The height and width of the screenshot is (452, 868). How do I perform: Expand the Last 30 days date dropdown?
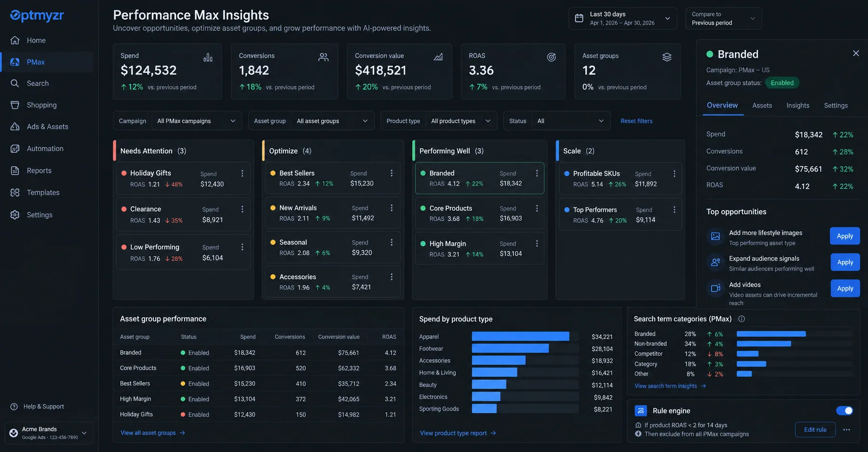coord(623,18)
